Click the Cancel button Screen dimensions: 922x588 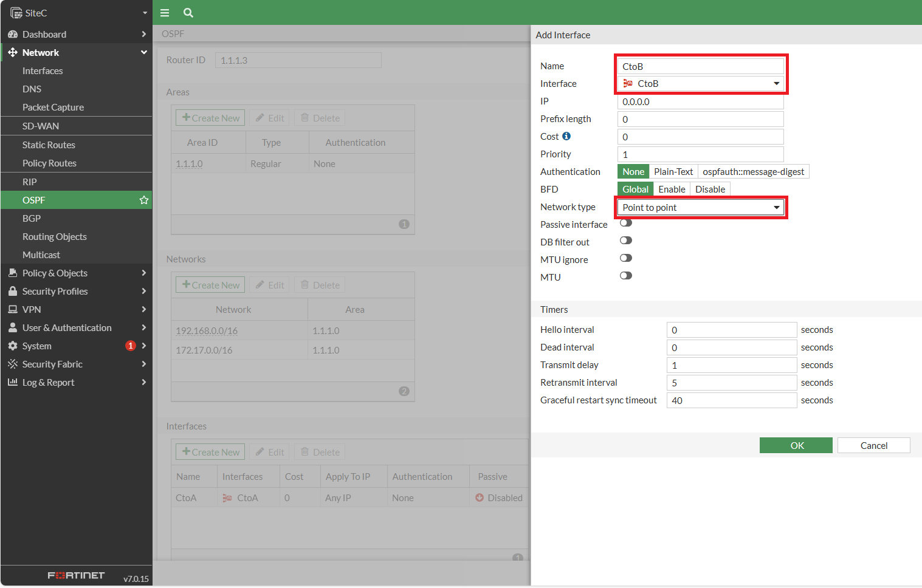[x=874, y=445]
